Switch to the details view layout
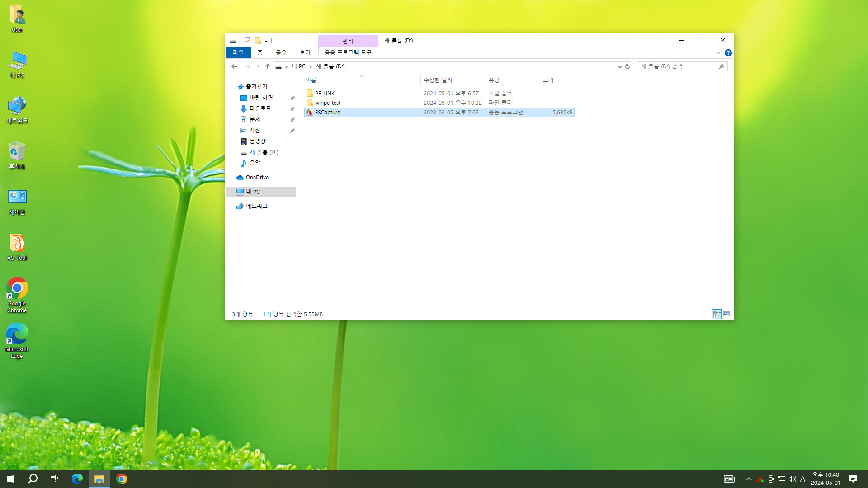Viewport: 868px width, 488px height. 717,314
